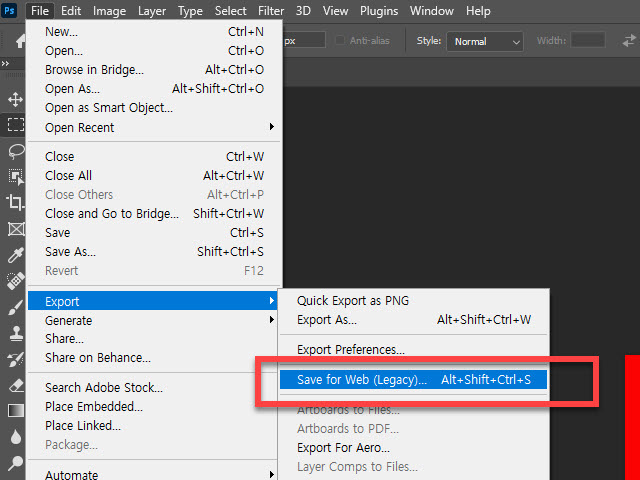Choose Place Linked...
This screenshot has height=480, width=640.
154,425
